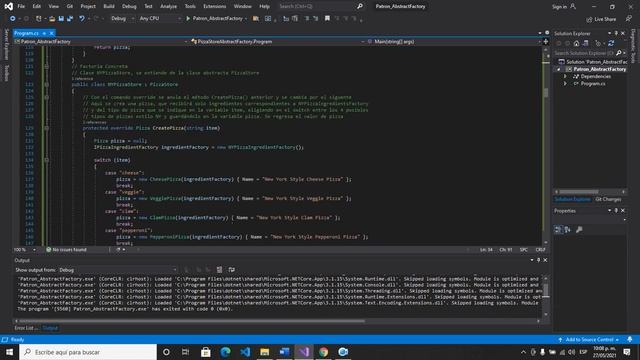Switch to the Git Changes tab
Screen dimensions: 640x360
point(608,199)
